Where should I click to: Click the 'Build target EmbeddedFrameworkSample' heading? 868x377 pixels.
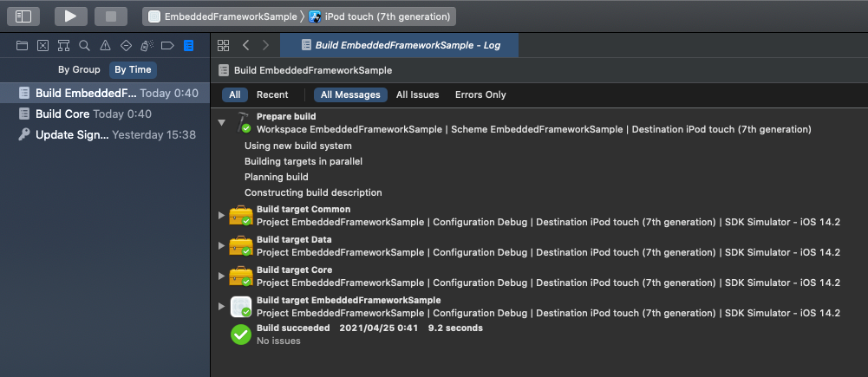tap(349, 300)
